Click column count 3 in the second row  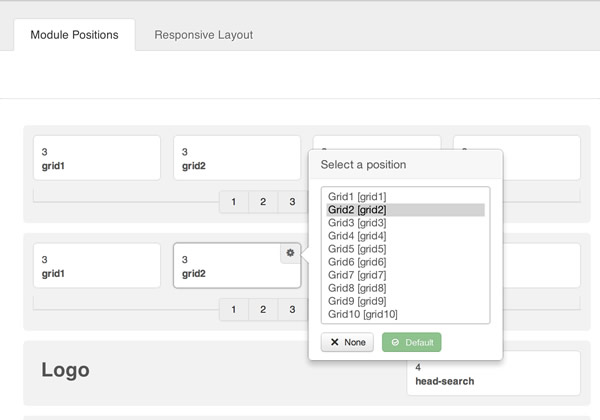tap(292, 310)
